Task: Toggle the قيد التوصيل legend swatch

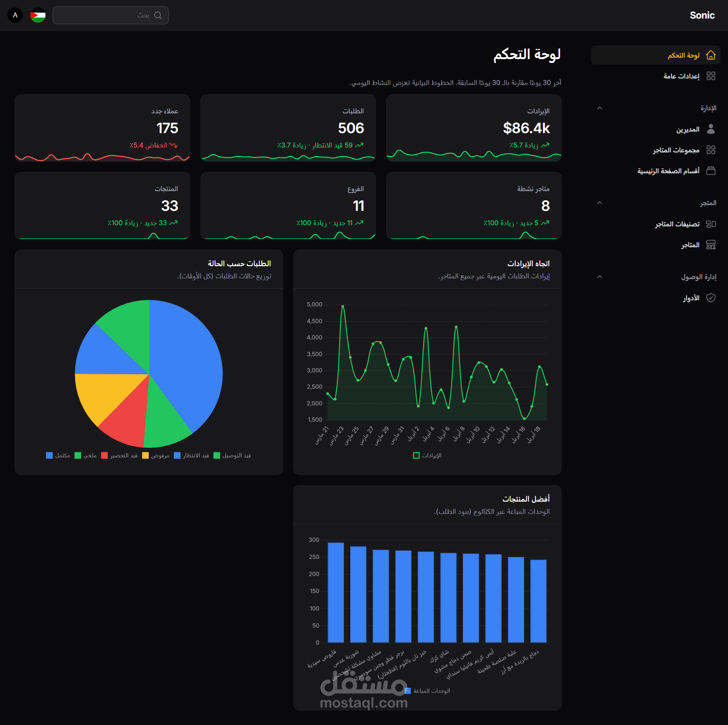Action: [217, 455]
